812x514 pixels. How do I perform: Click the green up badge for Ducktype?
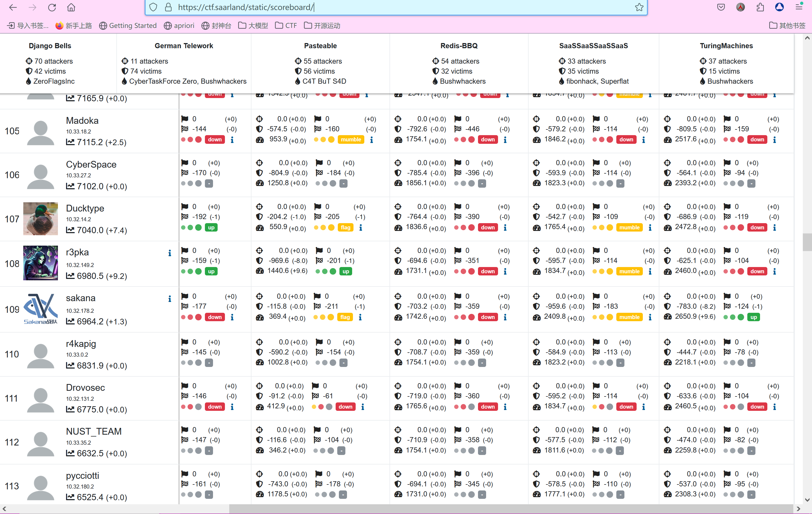[211, 227]
